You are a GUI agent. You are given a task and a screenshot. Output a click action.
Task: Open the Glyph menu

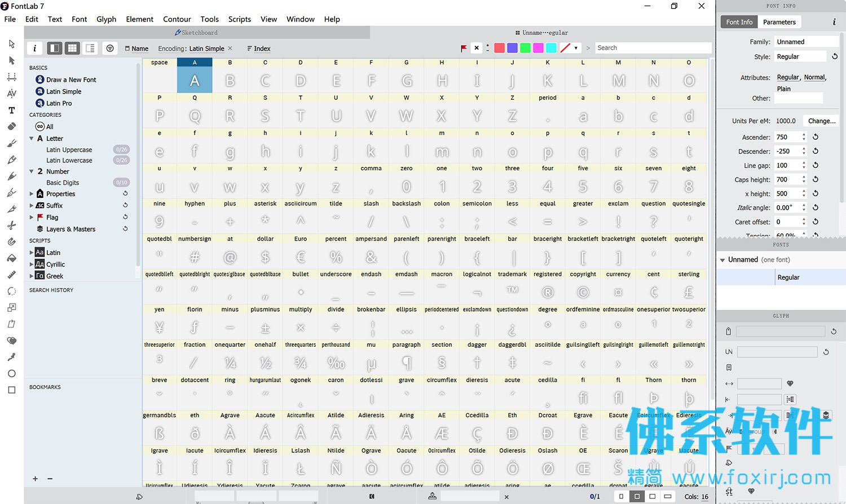point(106,19)
